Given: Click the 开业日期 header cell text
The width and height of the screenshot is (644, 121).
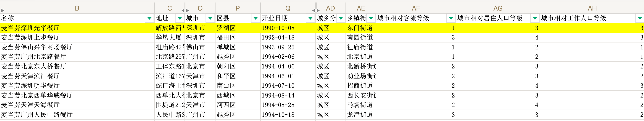Looking at the screenshot, I should pos(274,18).
